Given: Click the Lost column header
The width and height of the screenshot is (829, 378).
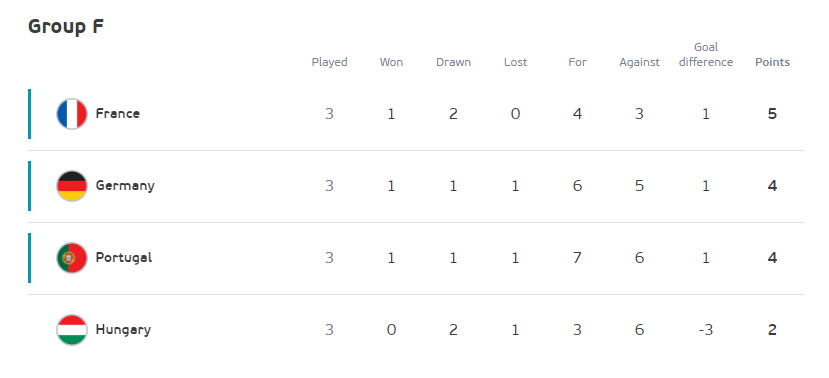Looking at the screenshot, I should click(515, 62).
